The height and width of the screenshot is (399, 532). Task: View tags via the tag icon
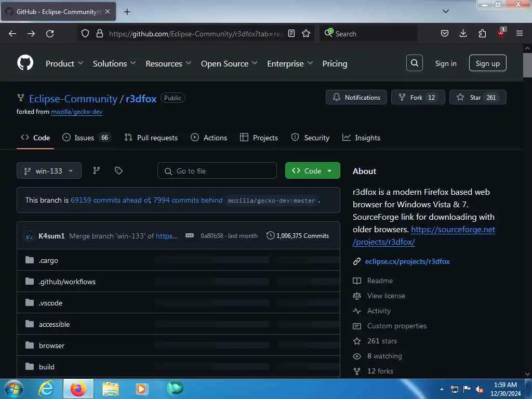pos(118,170)
